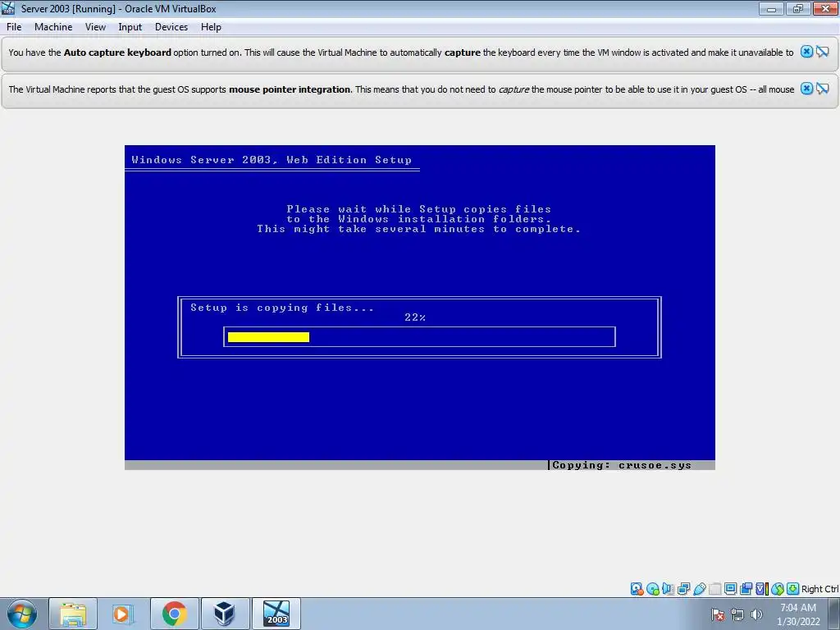The width and height of the screenshot is (840, 630).
Task: Click the keyboard capture status icon
Action: tap(793, 589)
